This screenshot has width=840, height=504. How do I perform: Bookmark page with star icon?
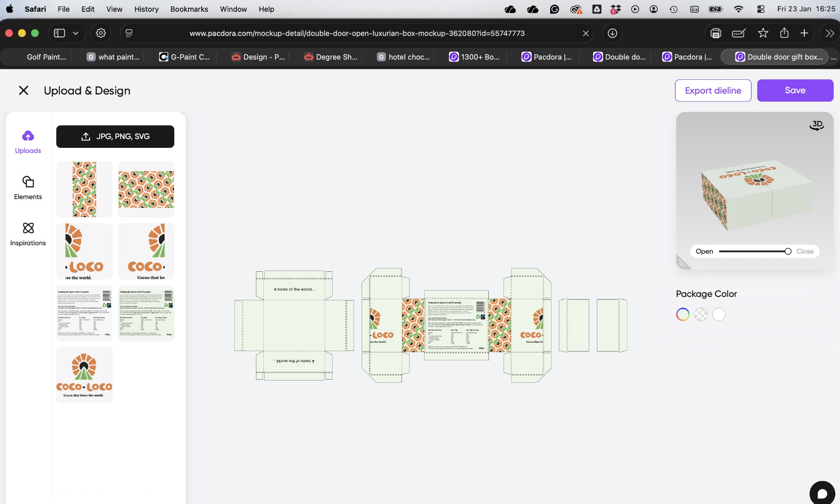[x=763, y=33]
